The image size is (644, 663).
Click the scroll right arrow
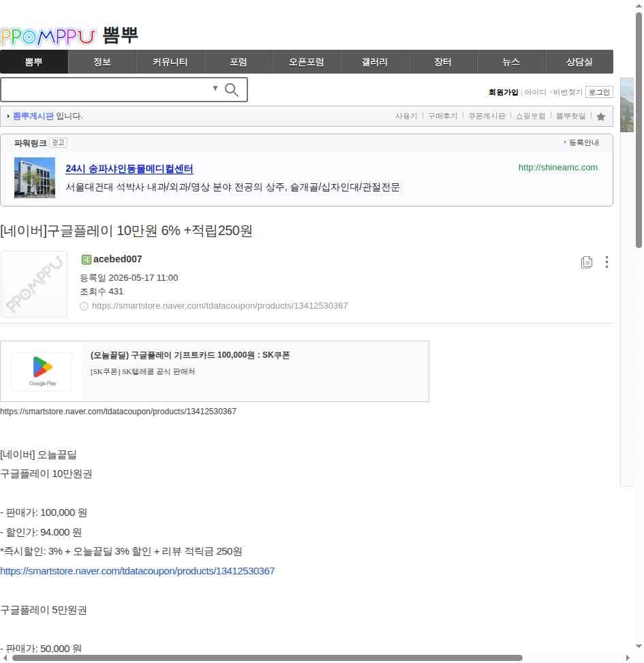pyautogui.click(x=628, y=658)
